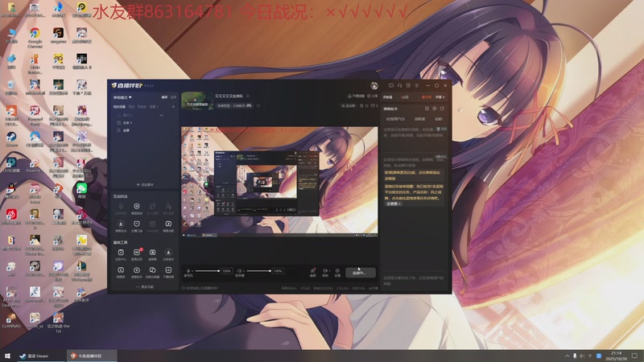
Task: Open the user avatar in the title bar
Action: point(374,85)
